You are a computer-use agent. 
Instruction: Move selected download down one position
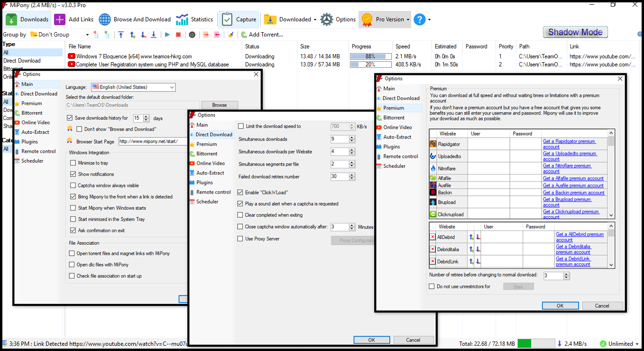pyautogui.click(x=143, y=35)
